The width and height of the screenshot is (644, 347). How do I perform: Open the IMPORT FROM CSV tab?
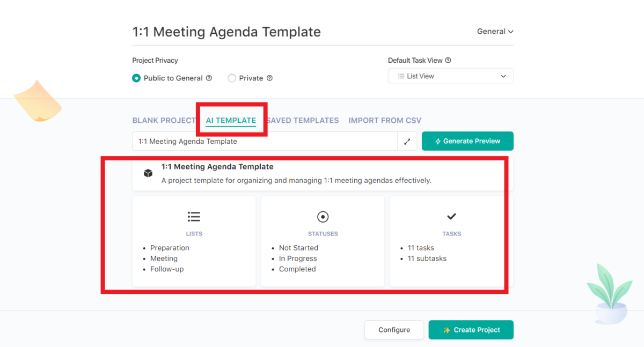point(385,120)
